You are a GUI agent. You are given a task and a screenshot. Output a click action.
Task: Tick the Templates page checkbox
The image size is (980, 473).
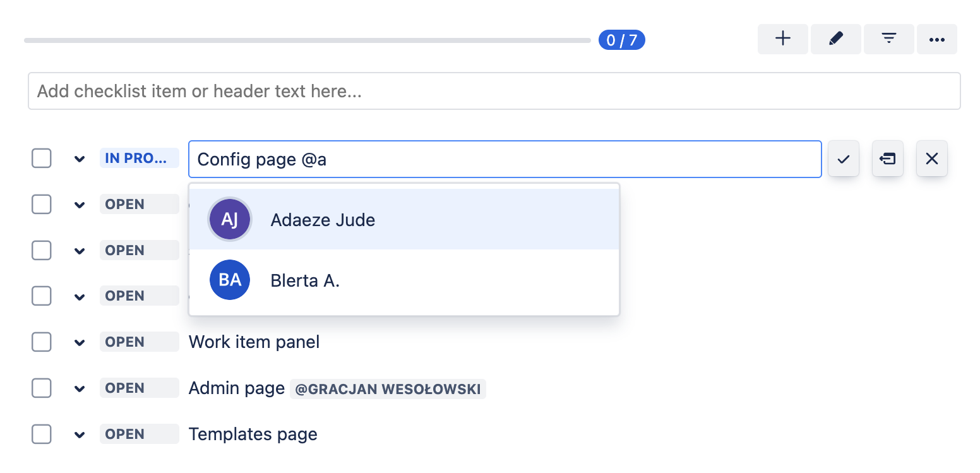[x=42, y=434]
